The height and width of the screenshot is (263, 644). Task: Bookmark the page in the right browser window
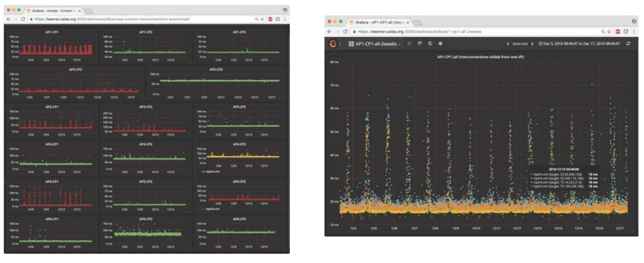(609, 31)
